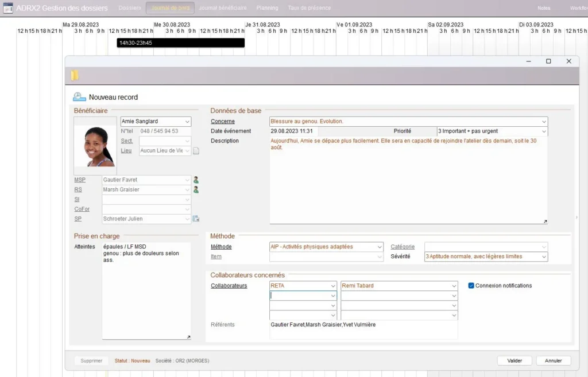Open the Priorité dropdown
Viewport: 588px width, 377px height.
click(544, 131)
